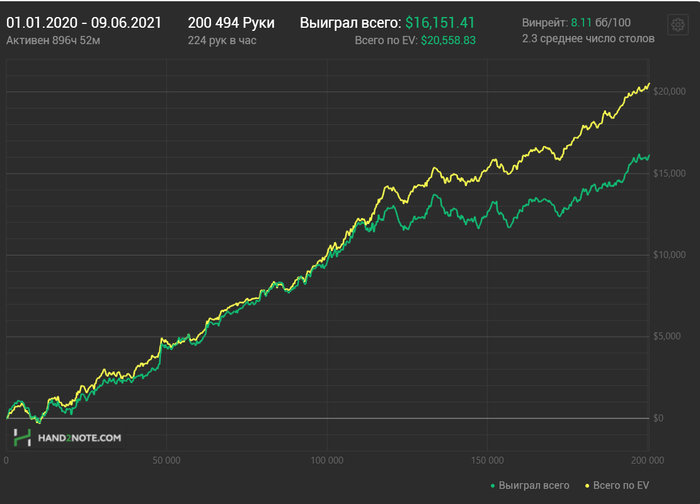Viewport: 700px width, 504px height.
Task: Click the Hand2Note logo icon
Action: (x=22, y=437)
